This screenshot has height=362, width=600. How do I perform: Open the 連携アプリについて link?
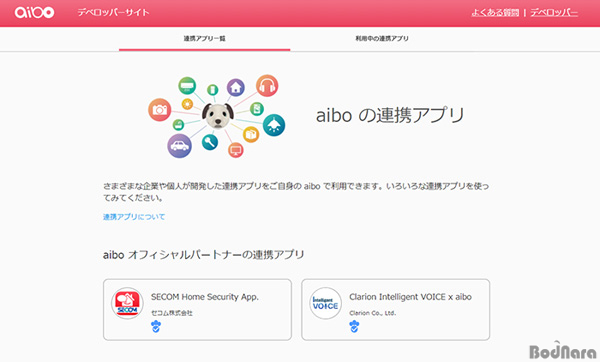click(x=134, y=217)
